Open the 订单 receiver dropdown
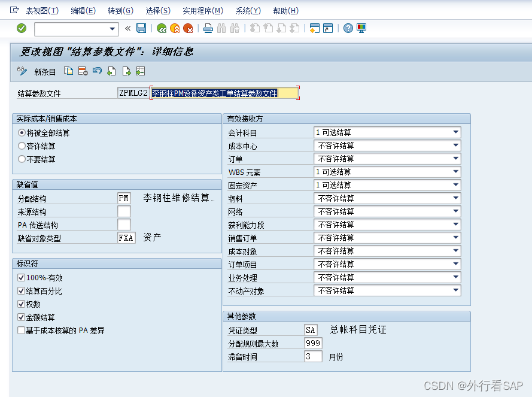Screen dimensions: 532x397 [455, 159]
